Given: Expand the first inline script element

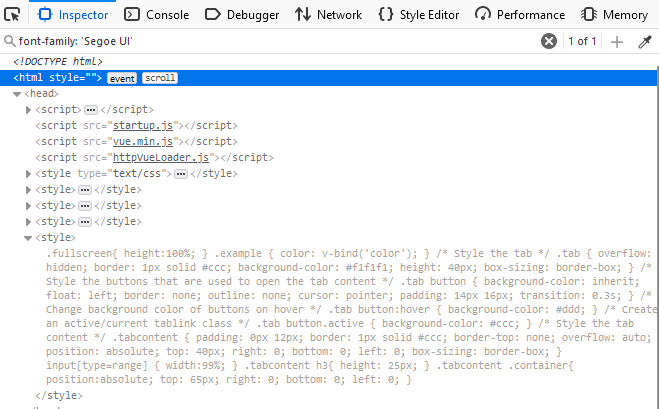Looking at the screenshot, I should point(28,110).
